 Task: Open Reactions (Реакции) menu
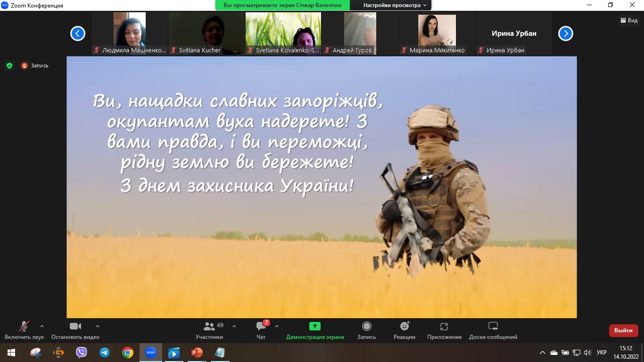pos(405,330)
